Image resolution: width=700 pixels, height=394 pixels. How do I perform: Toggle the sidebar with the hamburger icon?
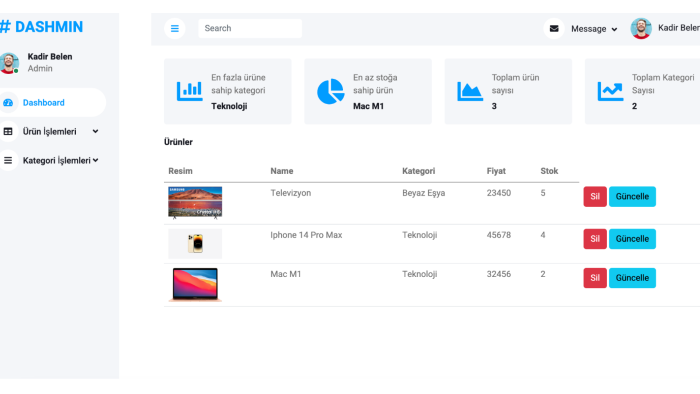point(175,29)
